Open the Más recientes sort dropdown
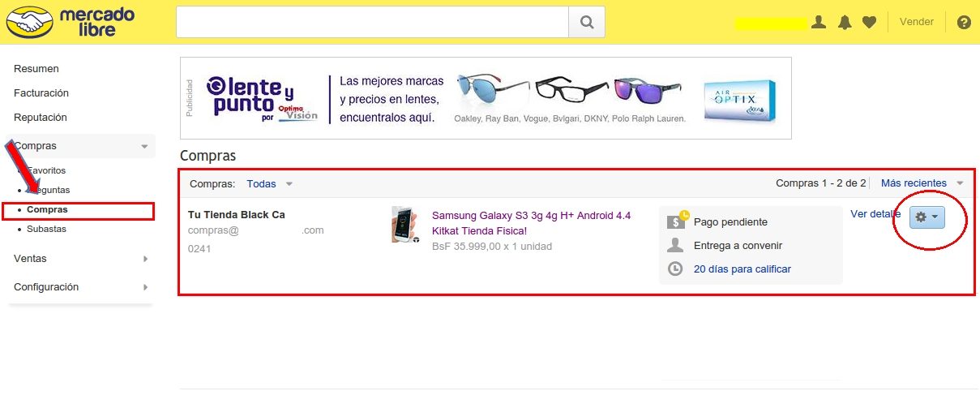This screenshot has height=404, width=980. (922, 183)
